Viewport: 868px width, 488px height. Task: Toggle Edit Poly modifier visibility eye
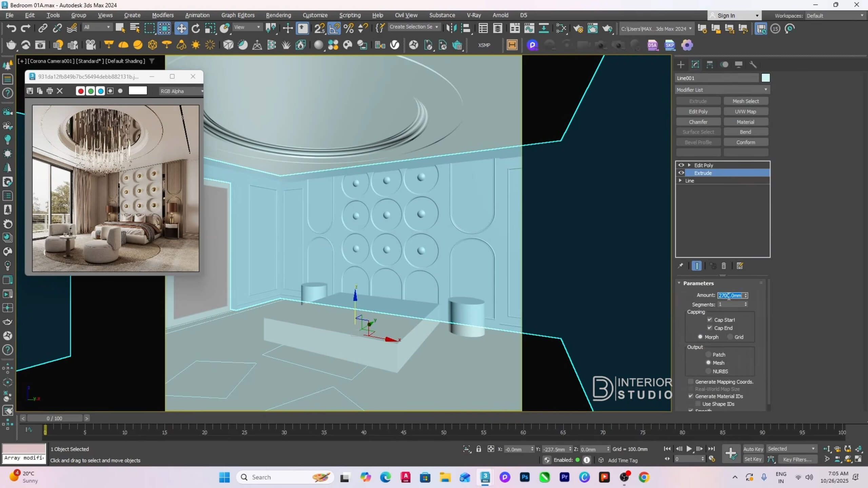681,165
